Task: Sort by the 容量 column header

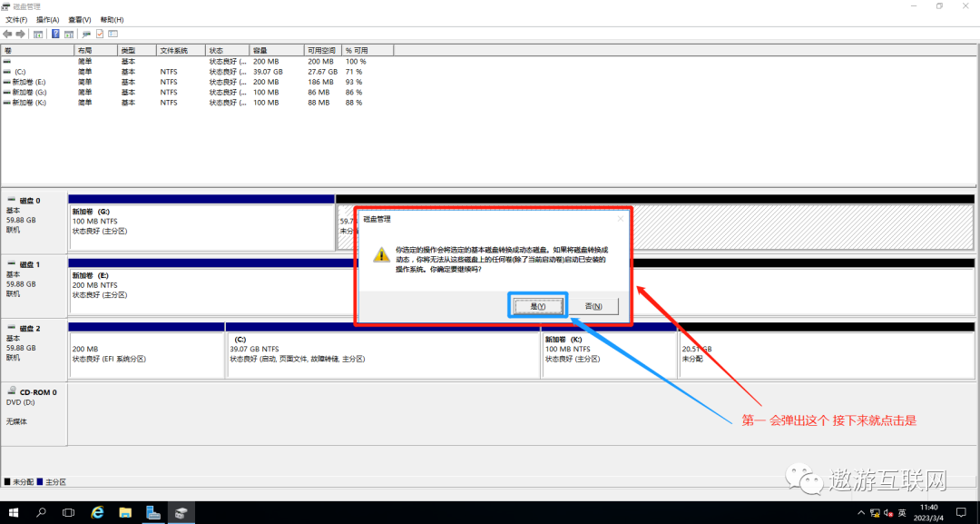Action: (276, 50)
